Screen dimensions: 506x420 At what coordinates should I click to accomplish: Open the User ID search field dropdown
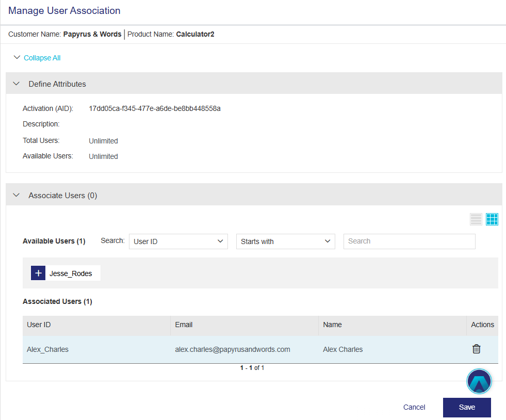coord(178,241)
